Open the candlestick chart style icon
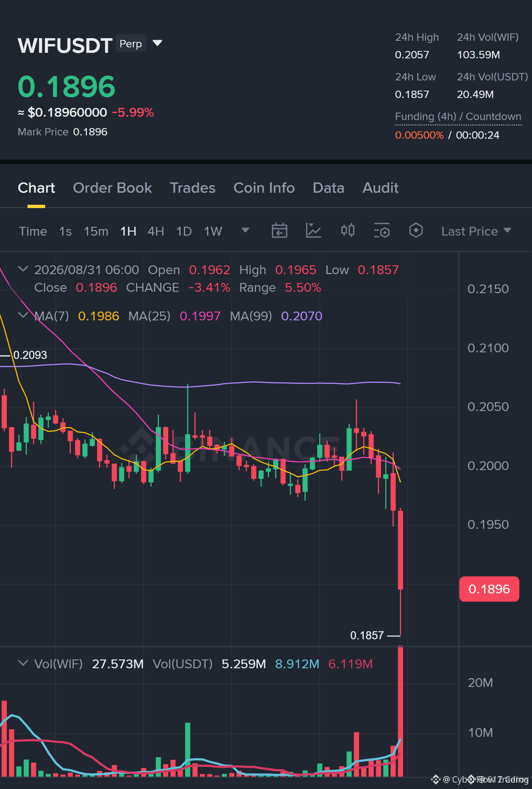This screenshot has height=789, width=532. click(347, 230)
